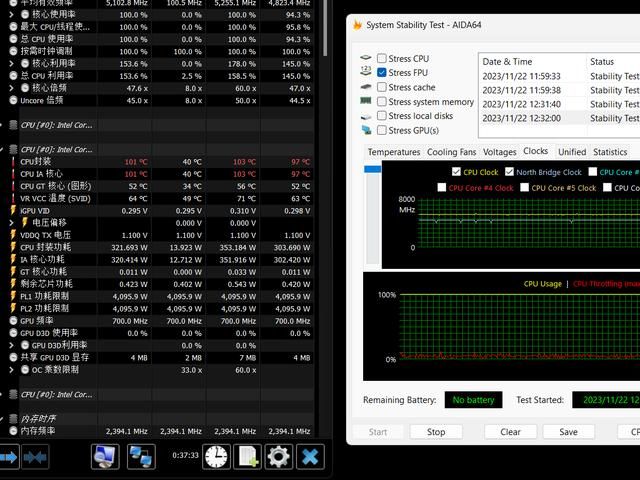
Task: Click the blue indicator bar beside clocks graph
Action: click(x=372, y=169)
